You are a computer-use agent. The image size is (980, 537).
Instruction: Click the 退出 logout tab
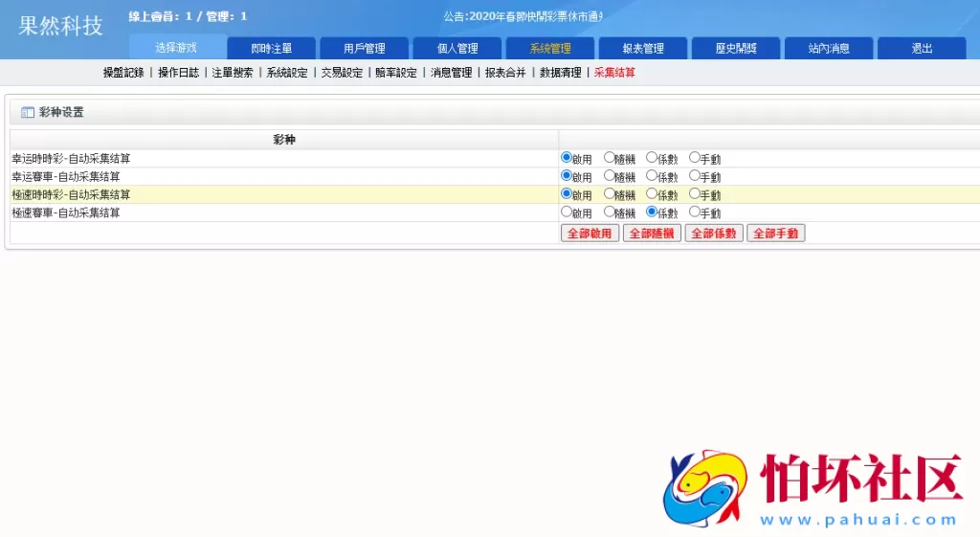(x=922, y=48)
